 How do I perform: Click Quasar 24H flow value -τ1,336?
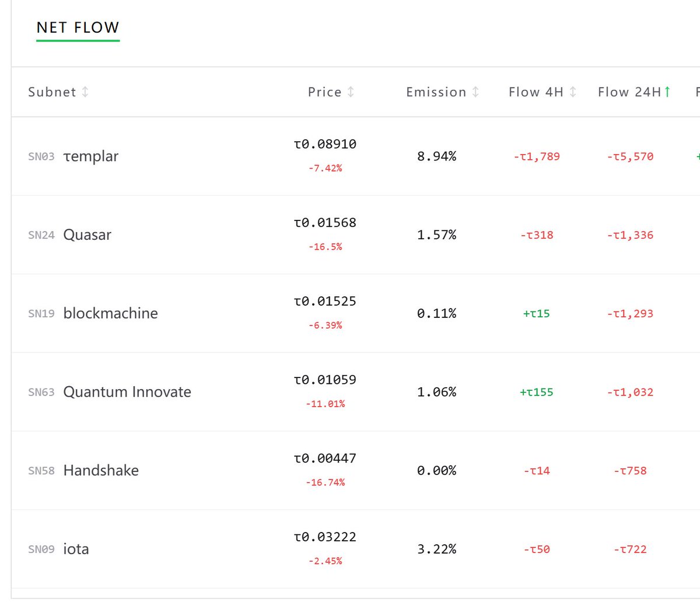[x=630, y=235]
